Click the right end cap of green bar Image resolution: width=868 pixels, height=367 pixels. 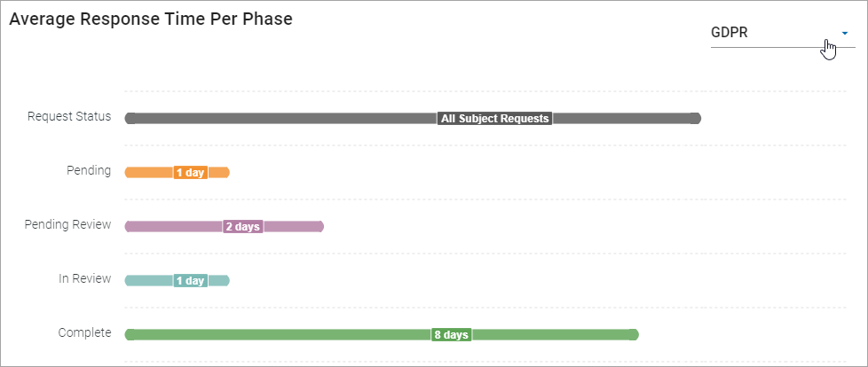pyautogui.click(x=633, y=335)
